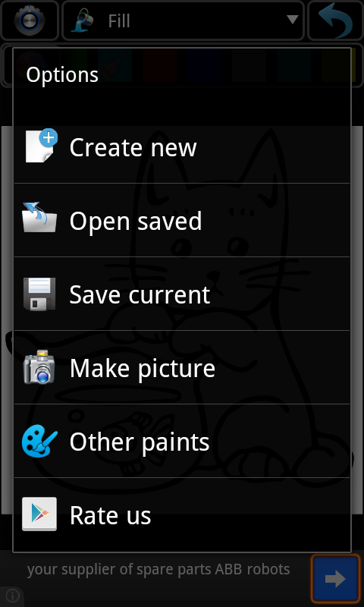The width and height of the screenshot is (364, 607).
Task: Click the ad arrow button
Action: [335, 579]
